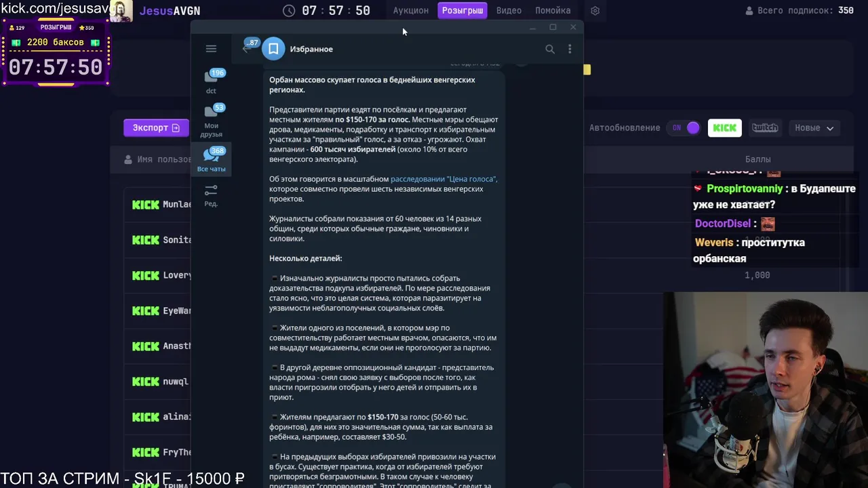Screen dimensions: 868x488
Task: Open the расследовании "Цена голоса" link
Action: pyautogui.click(x=443, y=179)
